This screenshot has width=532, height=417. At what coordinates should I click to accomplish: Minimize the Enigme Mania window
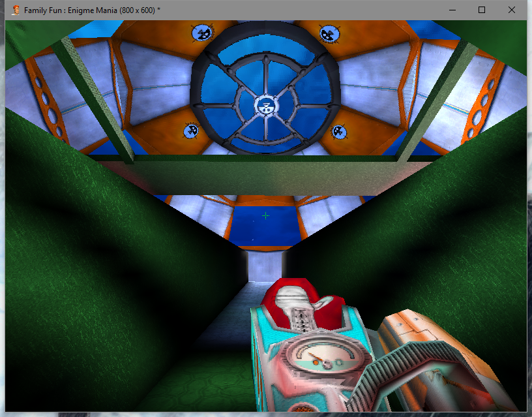click(x=452, y=10)
